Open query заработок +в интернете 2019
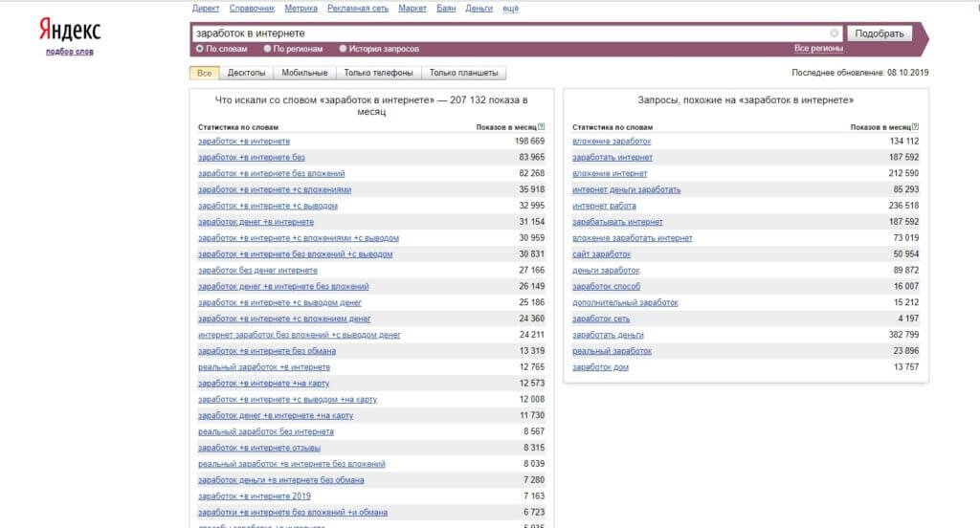 coord(255,496)
